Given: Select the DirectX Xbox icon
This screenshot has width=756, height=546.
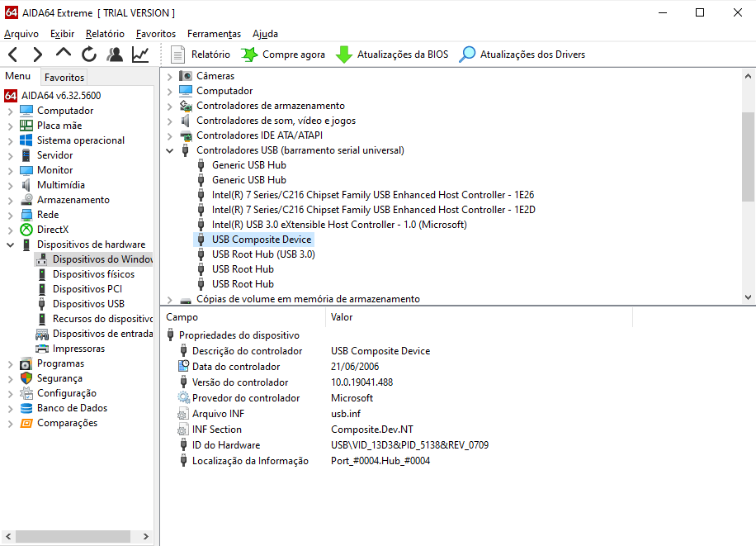Looking at the screenshot, I should point(26,230).
